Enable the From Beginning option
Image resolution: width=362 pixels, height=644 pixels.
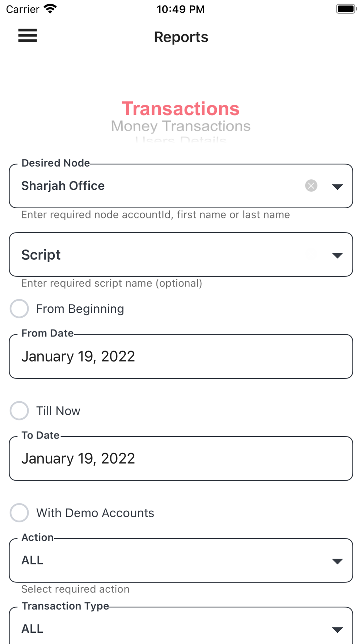coord(19,309)
